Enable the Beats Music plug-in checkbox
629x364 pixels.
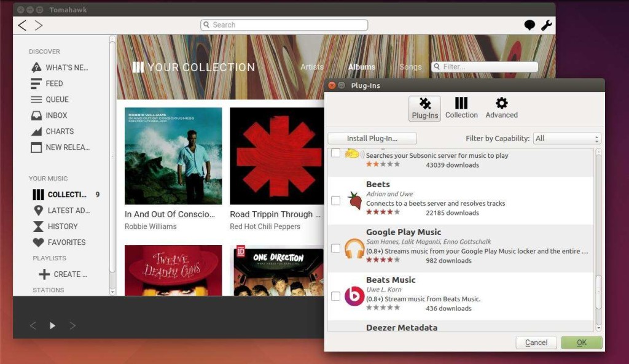click(336, 296)
